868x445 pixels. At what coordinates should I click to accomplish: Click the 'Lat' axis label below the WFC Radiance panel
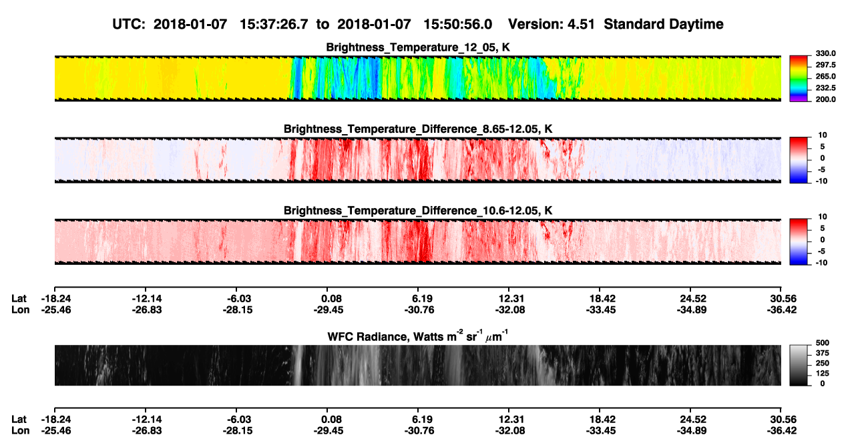point(19,419)
